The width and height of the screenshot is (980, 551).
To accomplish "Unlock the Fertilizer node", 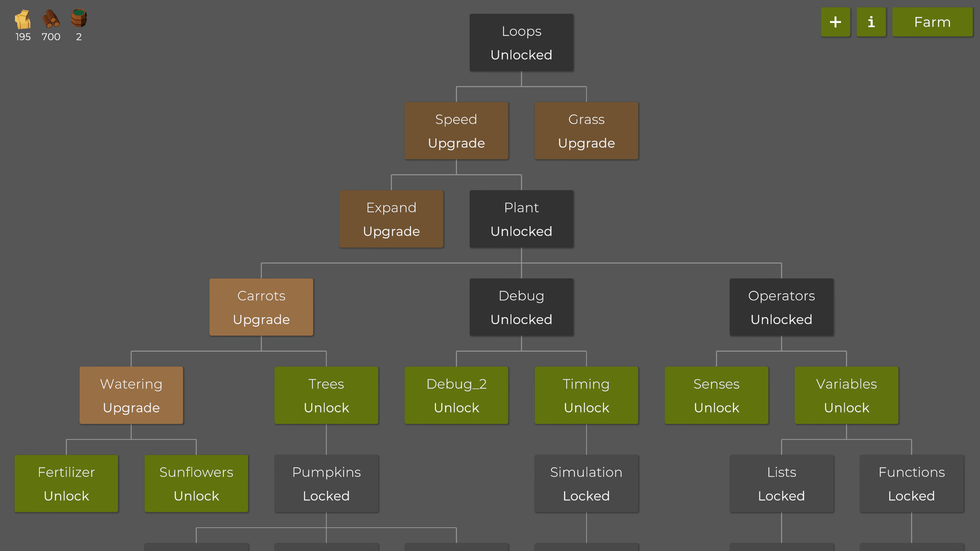I will [x=66, y=484].
